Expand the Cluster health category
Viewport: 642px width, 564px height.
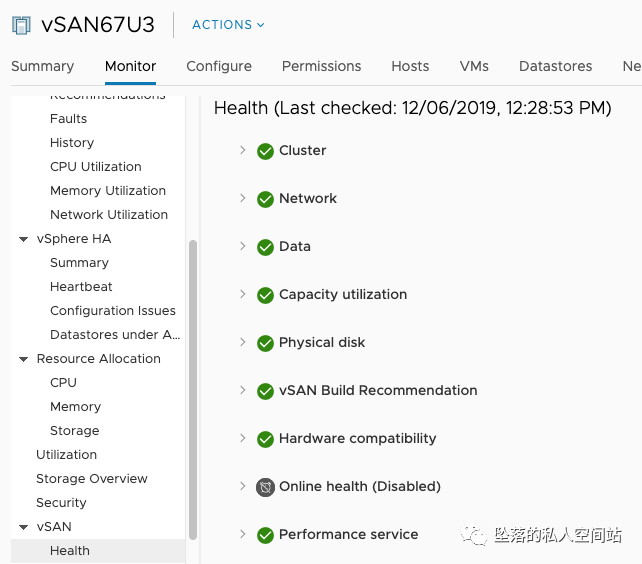(x=242, y=150)
